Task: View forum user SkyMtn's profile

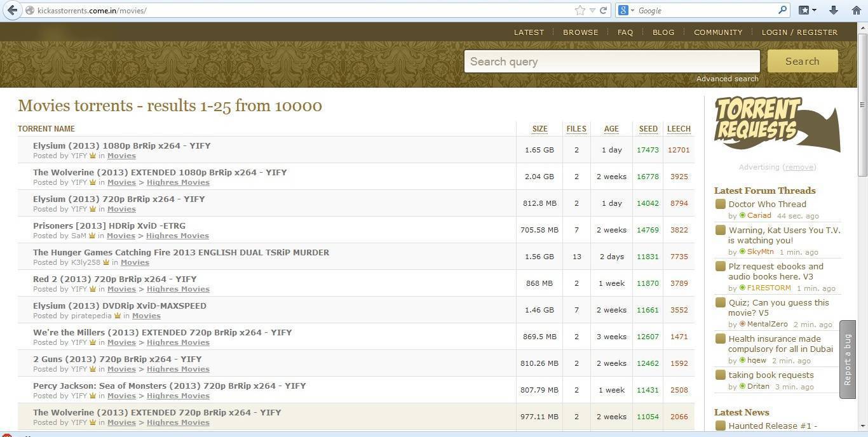Action: (x=760, y=252)
